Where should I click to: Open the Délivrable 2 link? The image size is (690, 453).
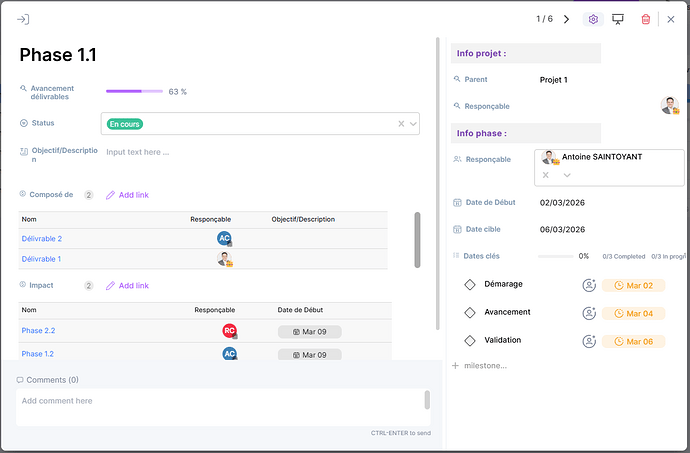point(42,239)
